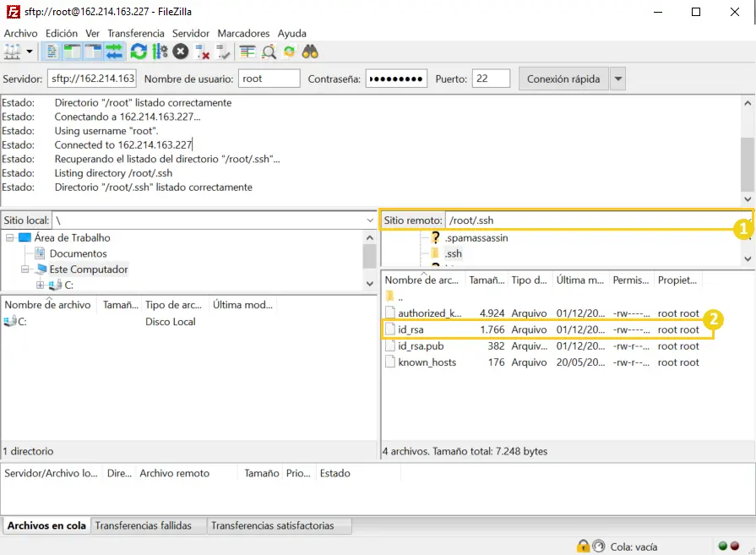This screenshot has width=756, height=555.
Task: Expand the C: drive tree node
Action: [x=41, y=285]
